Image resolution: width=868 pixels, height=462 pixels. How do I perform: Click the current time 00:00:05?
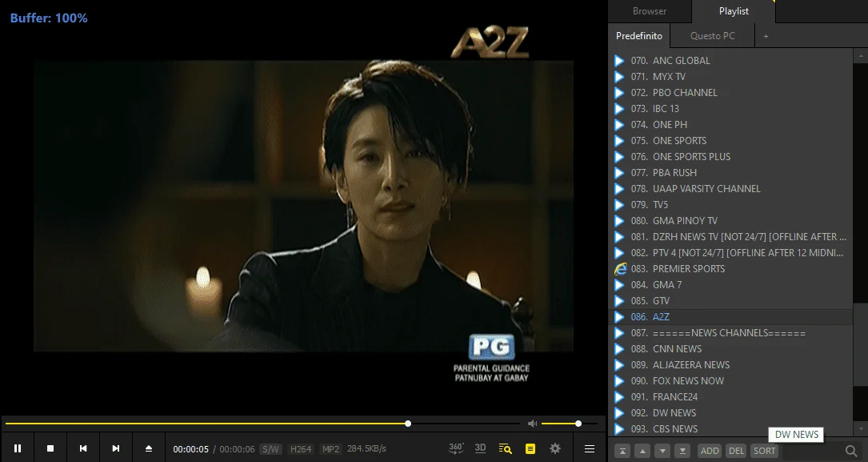pyautogui.click(x=190, y=449)
